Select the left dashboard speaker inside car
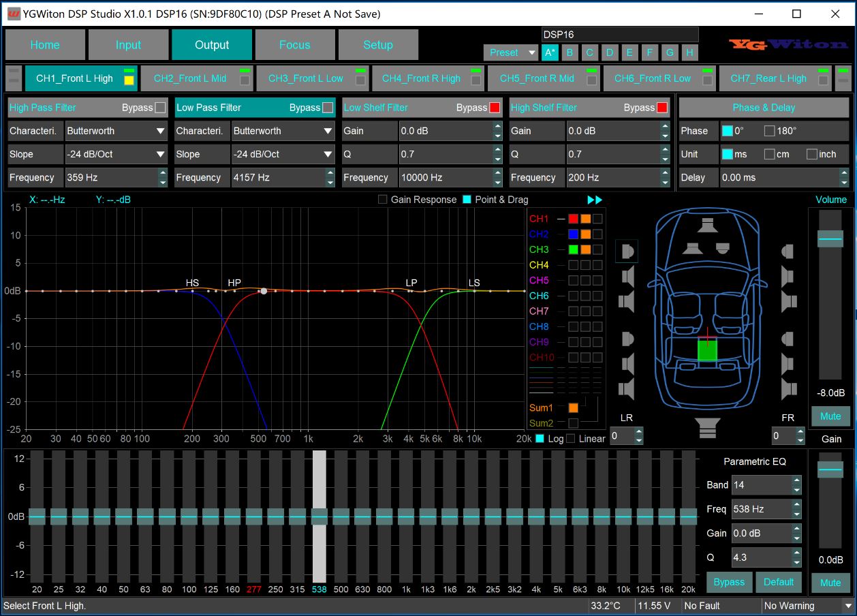The image size is (857, 616). click(693, 248)
